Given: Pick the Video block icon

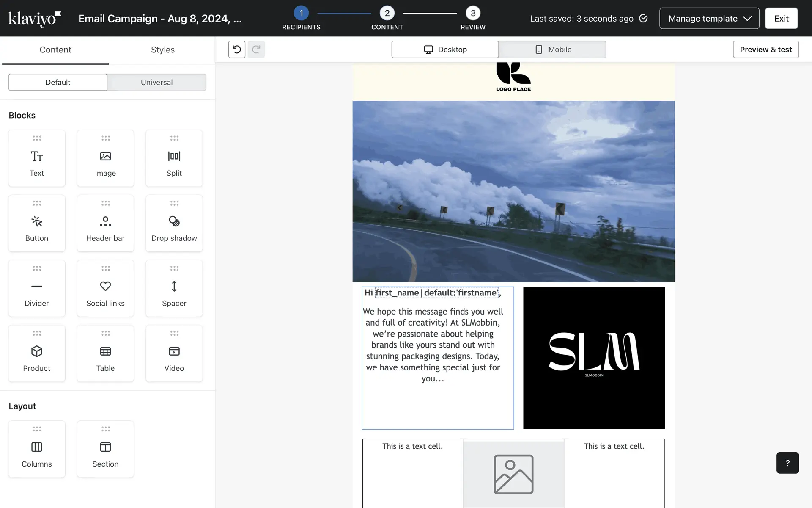Looking at the screenshot, I should pos(174,351).
